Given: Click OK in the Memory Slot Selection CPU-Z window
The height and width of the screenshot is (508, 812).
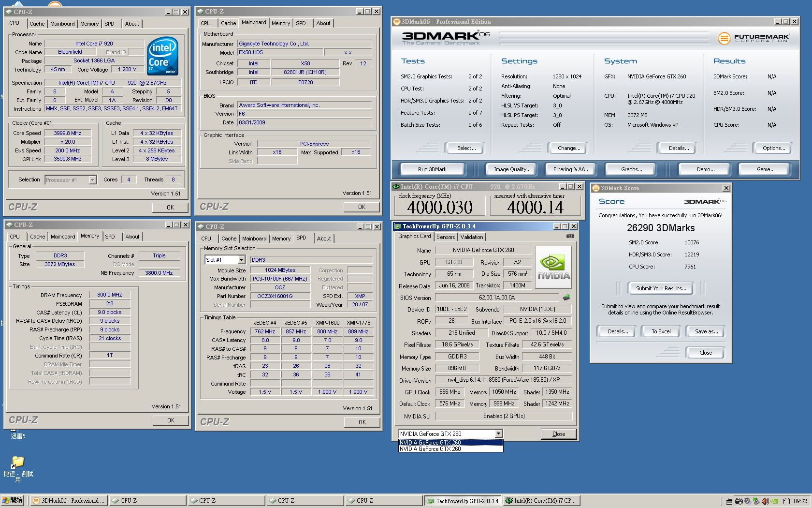Looking at the screenshot, I should click(x=362, y=422).
